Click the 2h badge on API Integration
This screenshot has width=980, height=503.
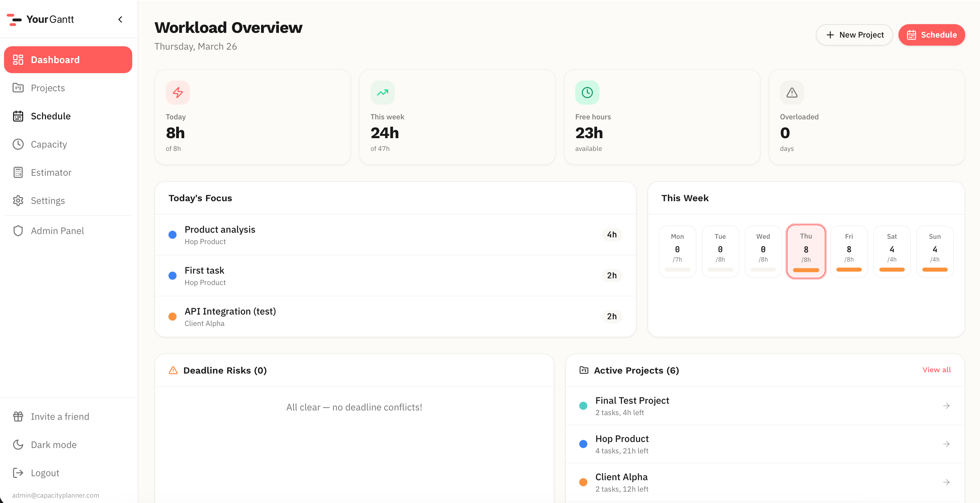[612, 316]
